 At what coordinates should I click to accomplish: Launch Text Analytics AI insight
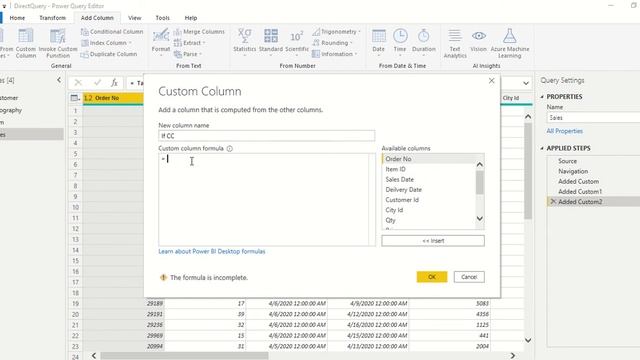click(x=455, y=43)
